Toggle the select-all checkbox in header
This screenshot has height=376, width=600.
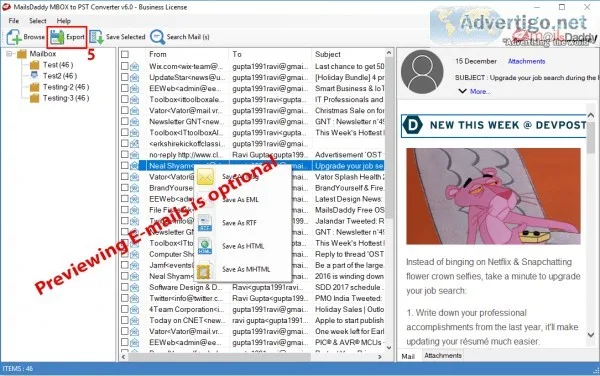pyautogui.click(x=125, y=54)
